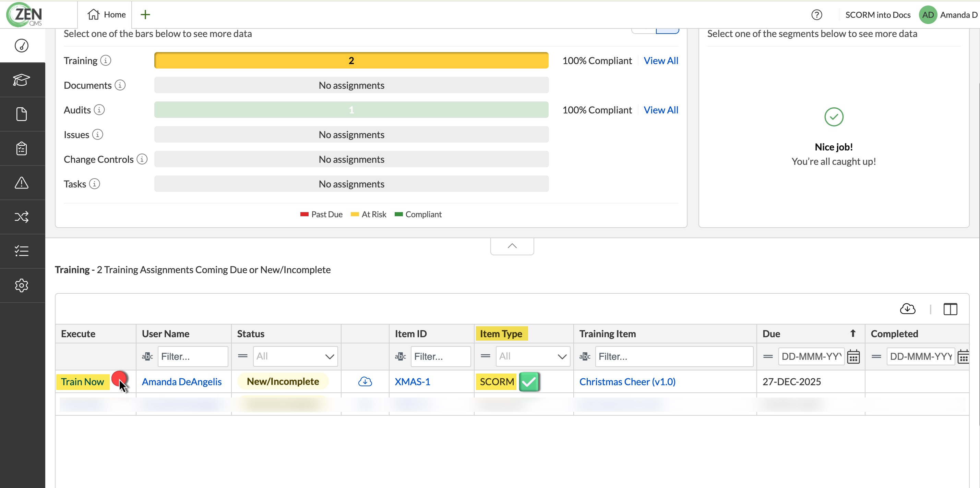Image resolution: width=980 pixels, height=488 pixels.
Task: Open the Issues warning triangle sidebar icon
Action: (22, 183)
